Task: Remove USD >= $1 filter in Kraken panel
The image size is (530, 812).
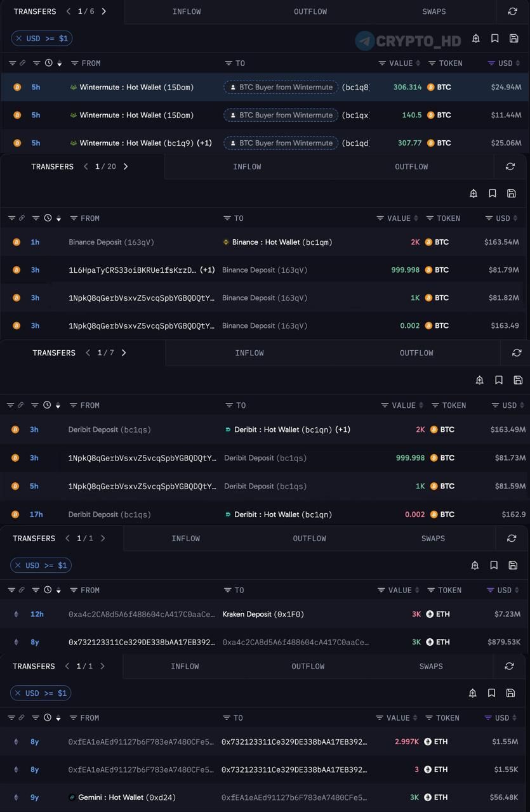Action: (18, 565)
